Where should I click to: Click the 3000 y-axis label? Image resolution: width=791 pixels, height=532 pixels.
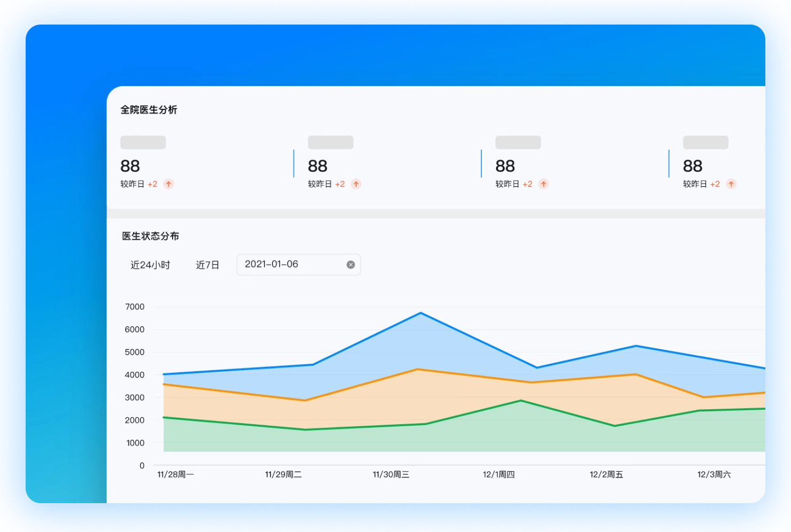(x=135, y=397)
